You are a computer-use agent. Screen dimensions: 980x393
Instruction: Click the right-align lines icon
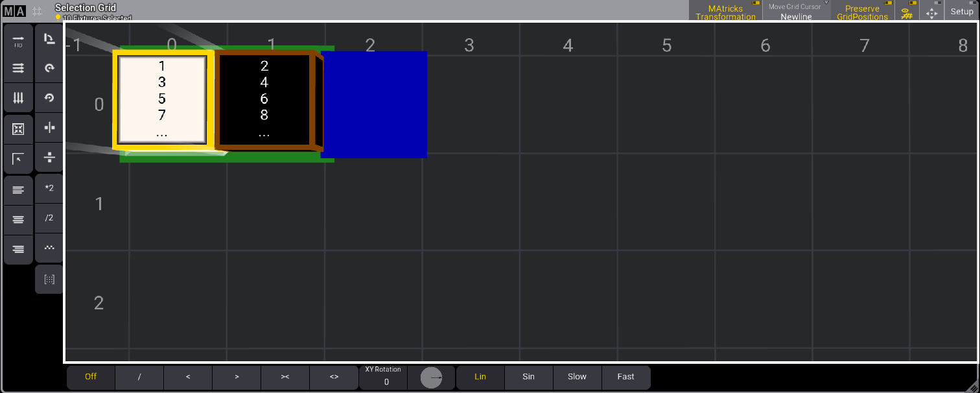[x=18, y=249]
